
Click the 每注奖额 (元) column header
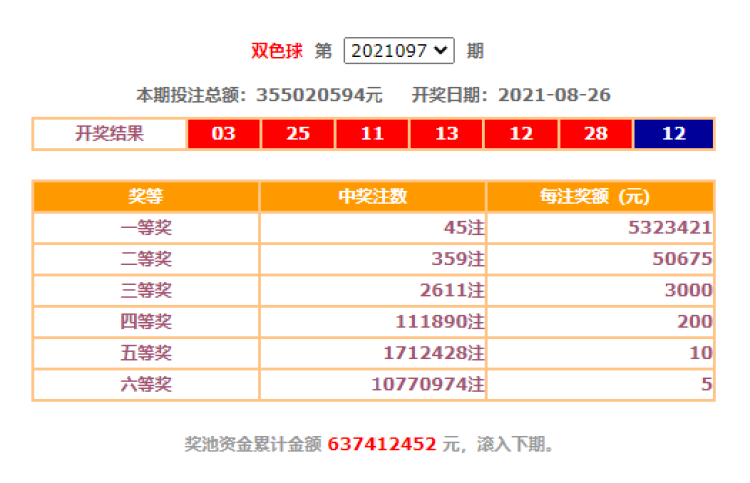(600, 197)
